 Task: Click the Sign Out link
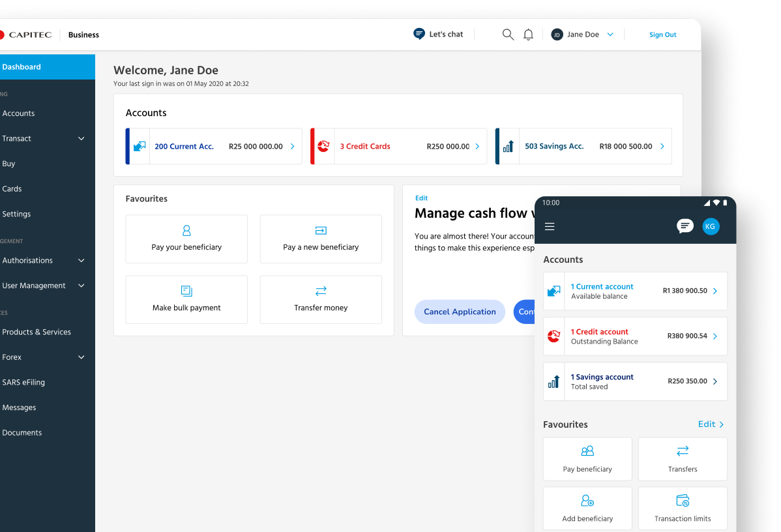pos(662,35)
